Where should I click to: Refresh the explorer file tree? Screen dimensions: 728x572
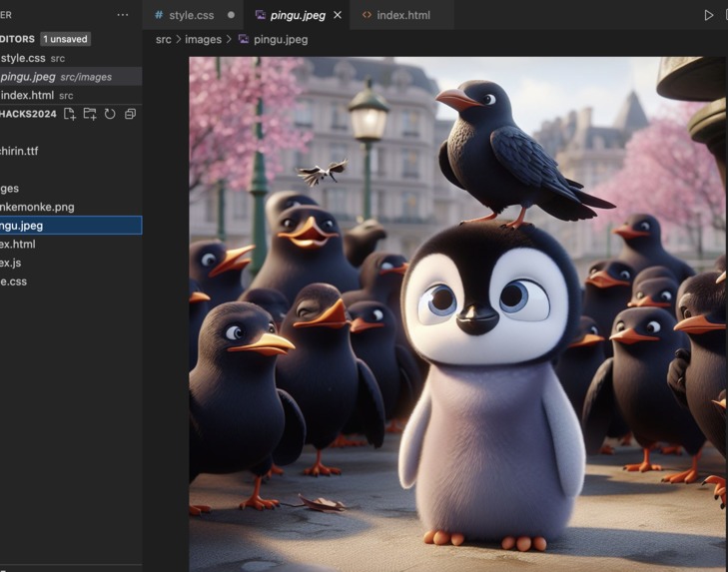(x=110, y=114)
